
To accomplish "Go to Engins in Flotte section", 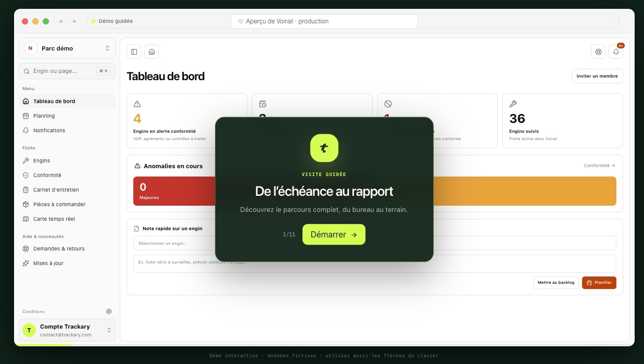I will 67,160.
